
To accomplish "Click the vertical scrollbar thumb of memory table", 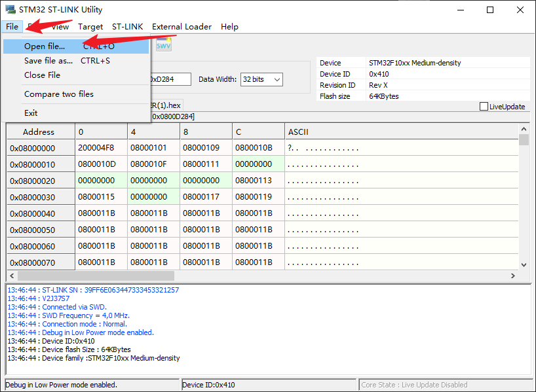I will click(524, 139).
